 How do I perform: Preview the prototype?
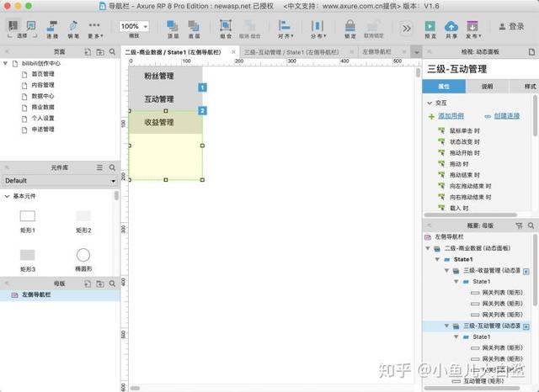tap(430, 29)
